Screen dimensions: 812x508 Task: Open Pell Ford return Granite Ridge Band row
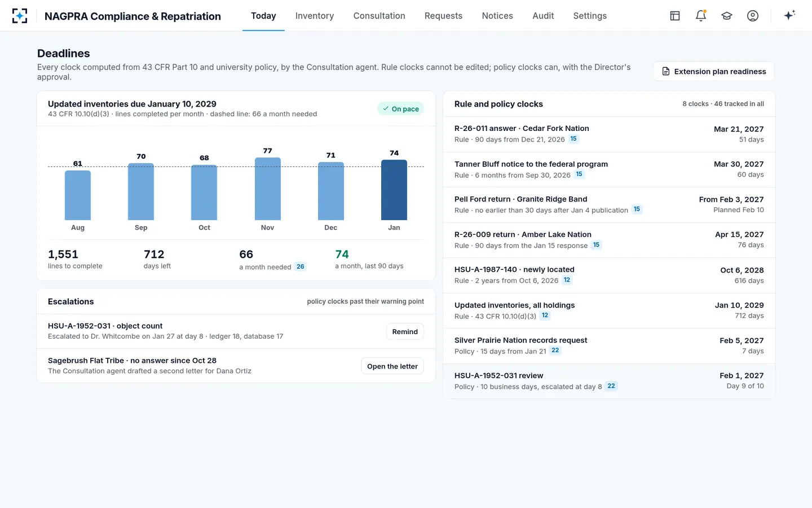(609, 205)
